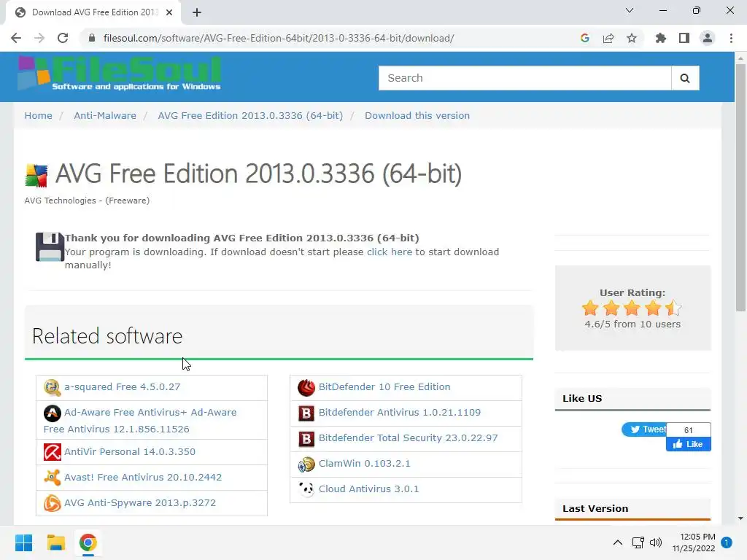Open Bitdefender Antivirus 1.0.21.1109 link
The width and height of the screenshot is (747, 560).
(x=400, y=413)
